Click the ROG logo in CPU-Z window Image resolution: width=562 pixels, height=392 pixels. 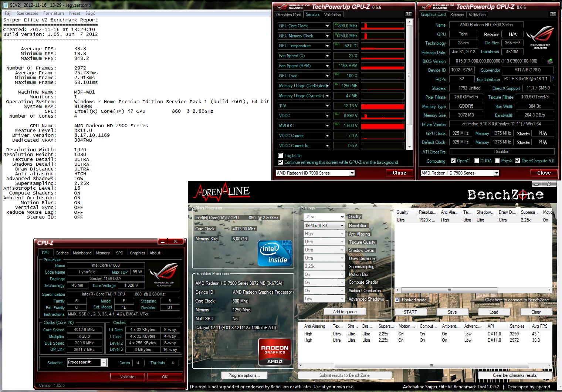point(164,275)
